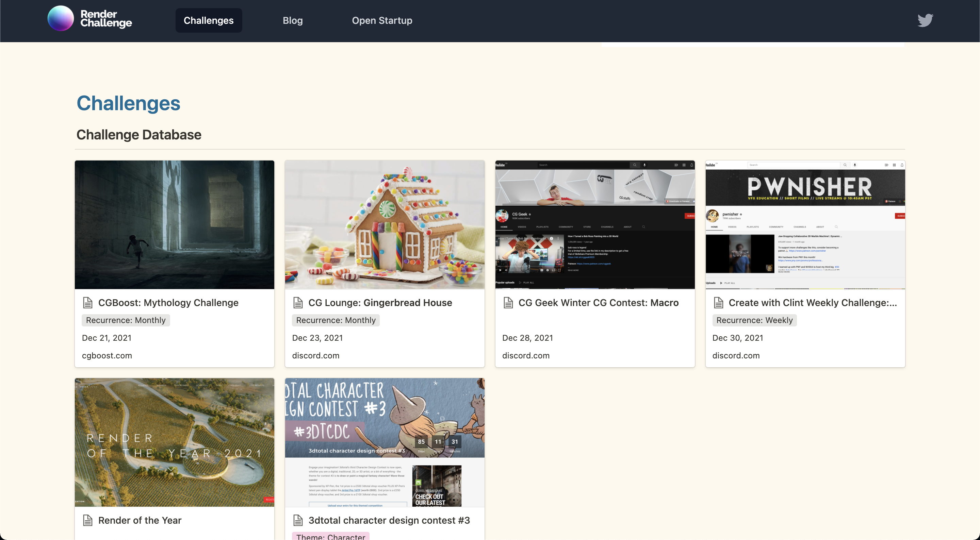Click the 3dtotal character contest thumbnail
This screenshot has width=980, height=540.
click(x=385, y=442)
